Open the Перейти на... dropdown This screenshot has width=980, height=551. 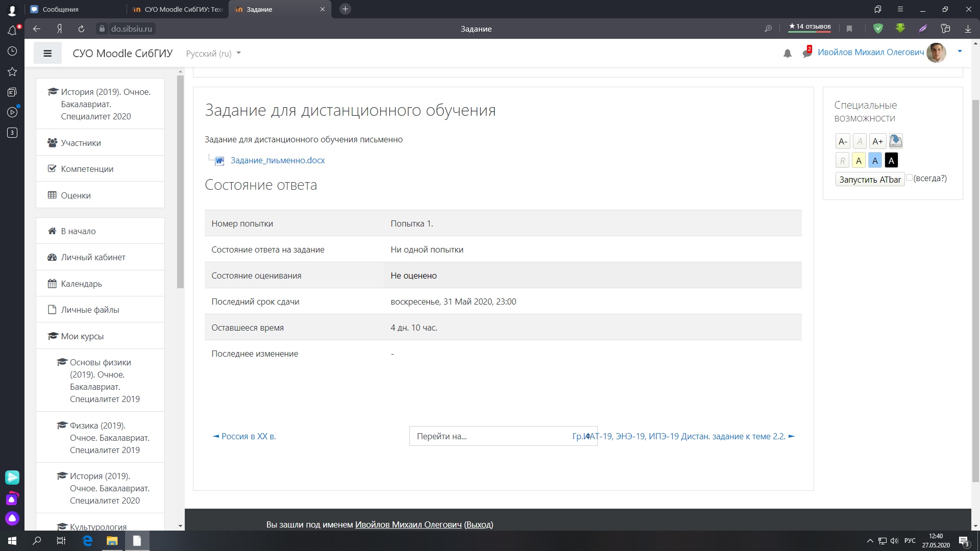point(503,436)
